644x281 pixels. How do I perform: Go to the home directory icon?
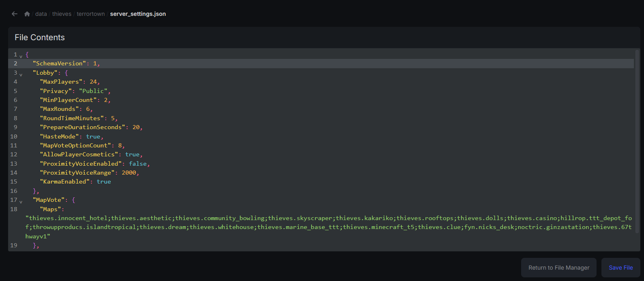point(27,14)
